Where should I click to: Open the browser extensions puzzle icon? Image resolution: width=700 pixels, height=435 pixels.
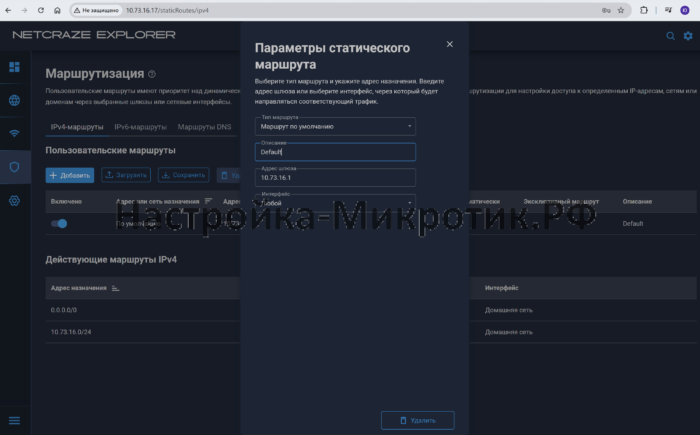pos(644,10)
